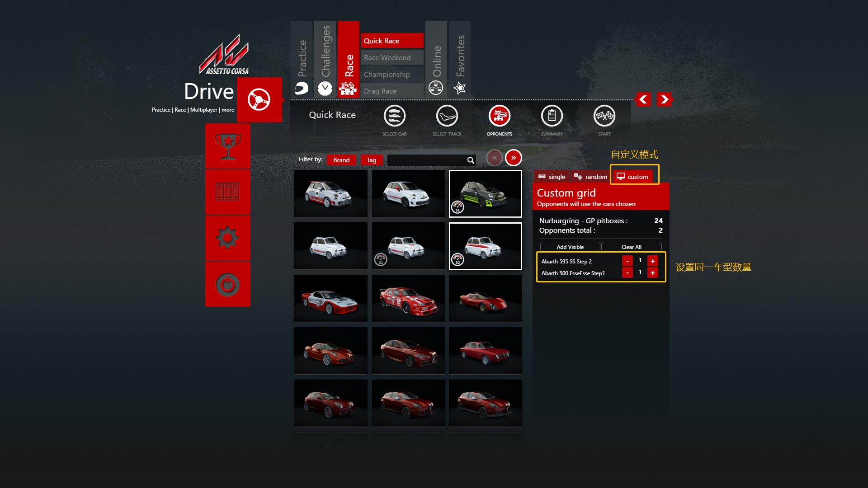
Task: Switch to the Favorites tab
Action: coord(460,59)
